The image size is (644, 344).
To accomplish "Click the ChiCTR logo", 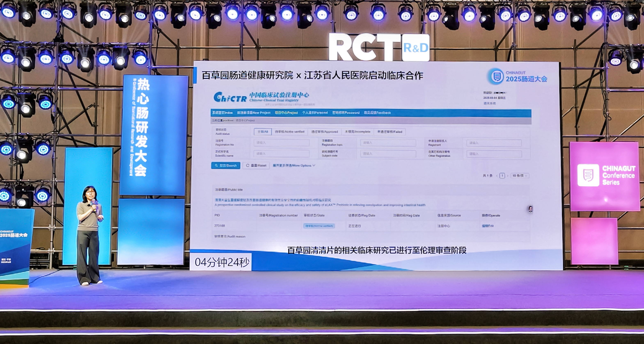I will [230, 97].
